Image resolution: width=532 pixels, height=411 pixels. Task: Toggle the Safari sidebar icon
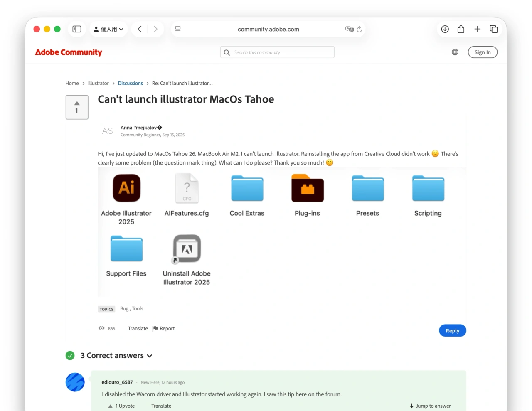point(77,29)
